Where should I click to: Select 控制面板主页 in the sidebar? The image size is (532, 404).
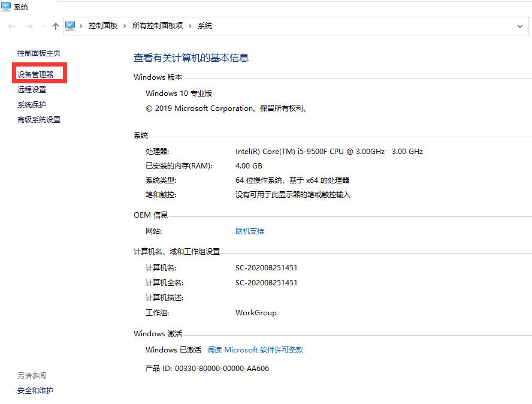[x=41, y=53]
